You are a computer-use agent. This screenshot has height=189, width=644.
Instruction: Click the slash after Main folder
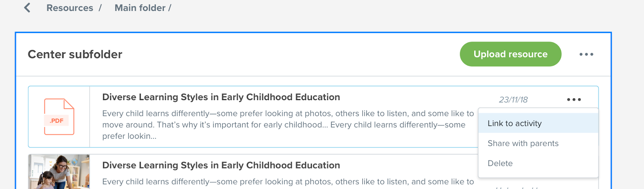(170, 8)
